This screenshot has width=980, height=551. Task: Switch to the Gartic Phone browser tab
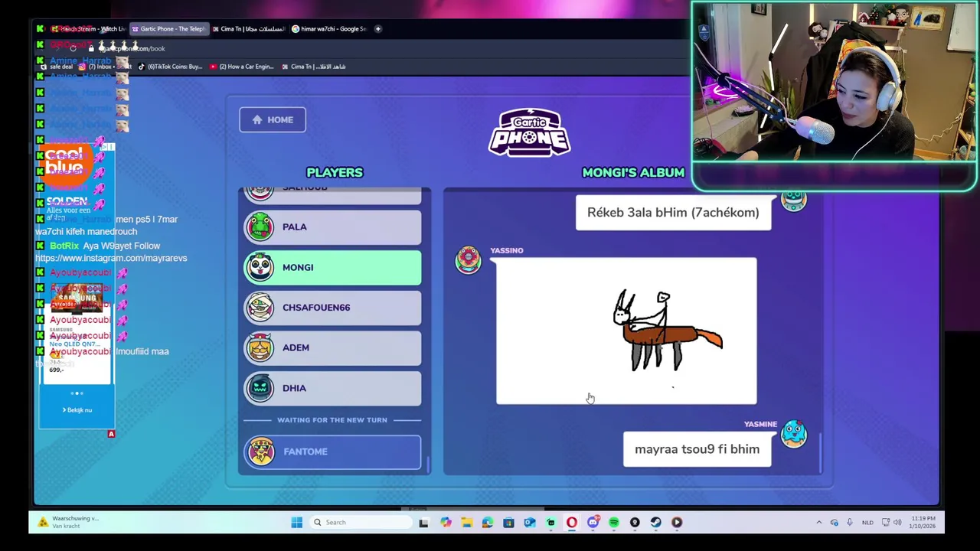coord(168,28)
